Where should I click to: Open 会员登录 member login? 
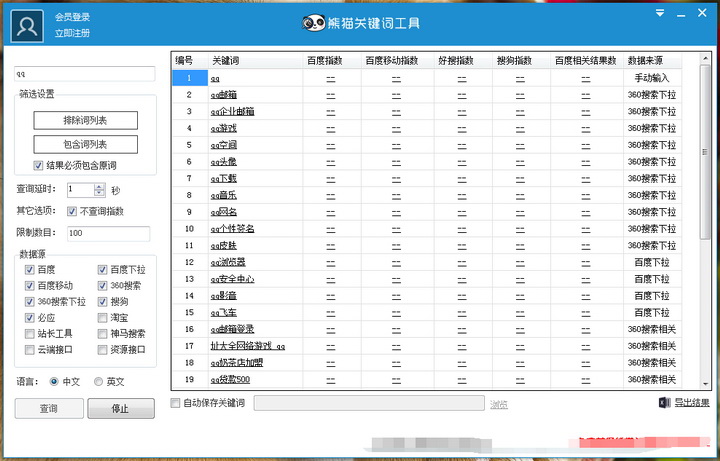(72, 17)
